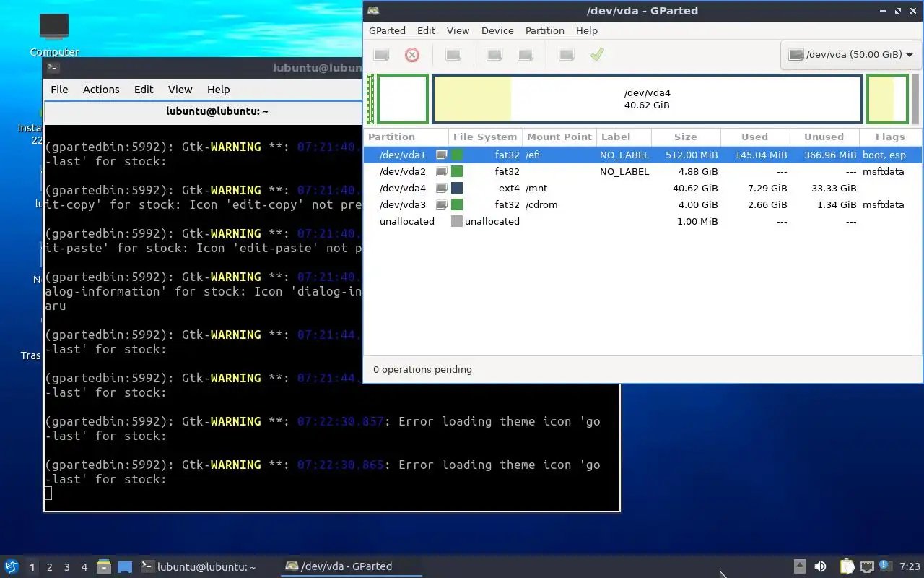924x578 pixels.
Task: Click the mounted-status icon on /dev/vda2 row
Action: coord(442,171)
